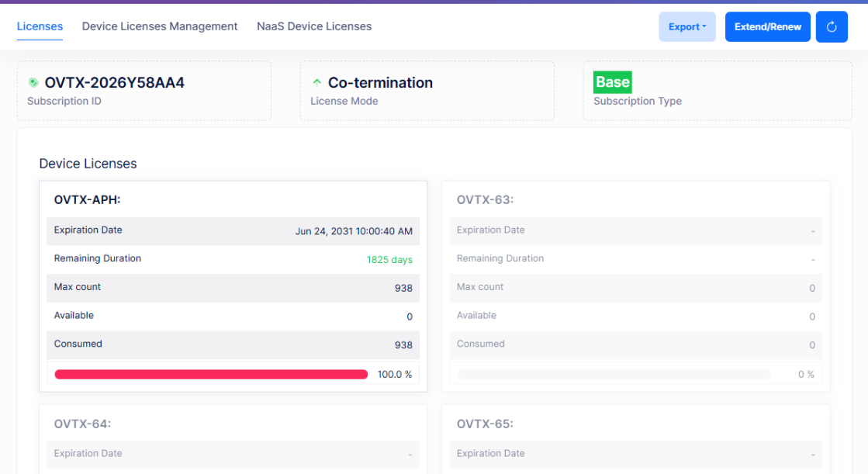This screenshot has width=868, height=474.
Task: Click the License Mode label
Action: click(x=344, y=101)
